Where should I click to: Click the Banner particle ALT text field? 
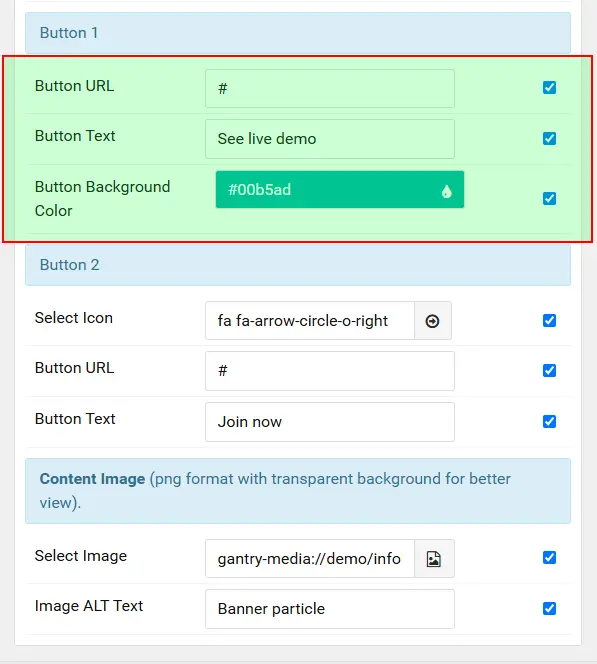tap(330, 609)
